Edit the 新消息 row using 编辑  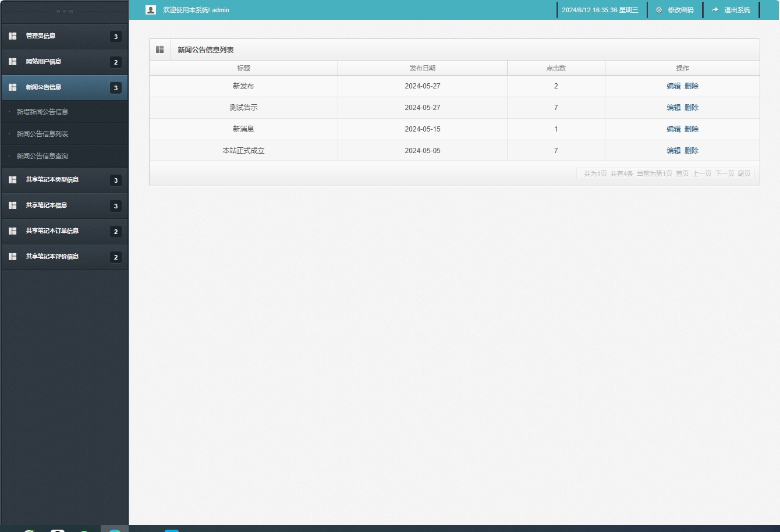[673, 129]
